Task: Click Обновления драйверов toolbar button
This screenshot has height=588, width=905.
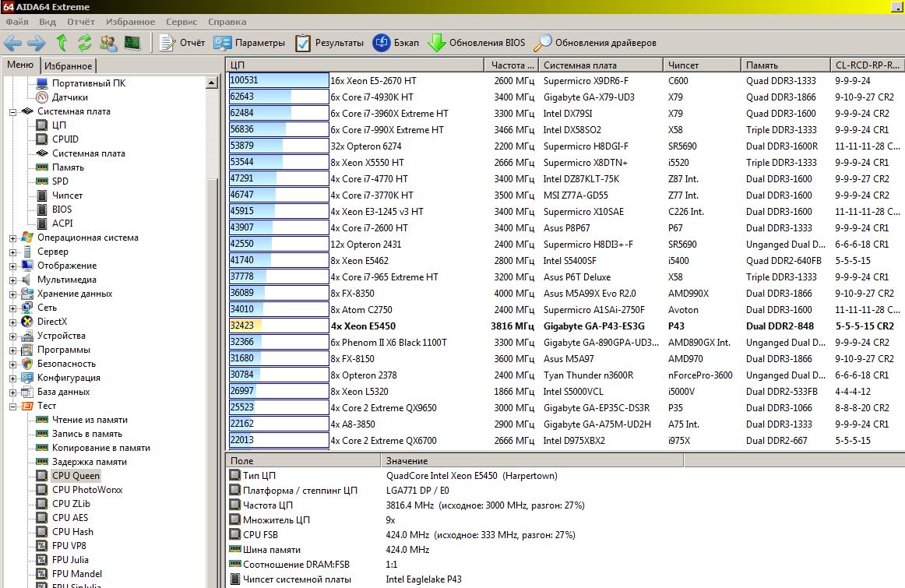Action: point(595,43)
